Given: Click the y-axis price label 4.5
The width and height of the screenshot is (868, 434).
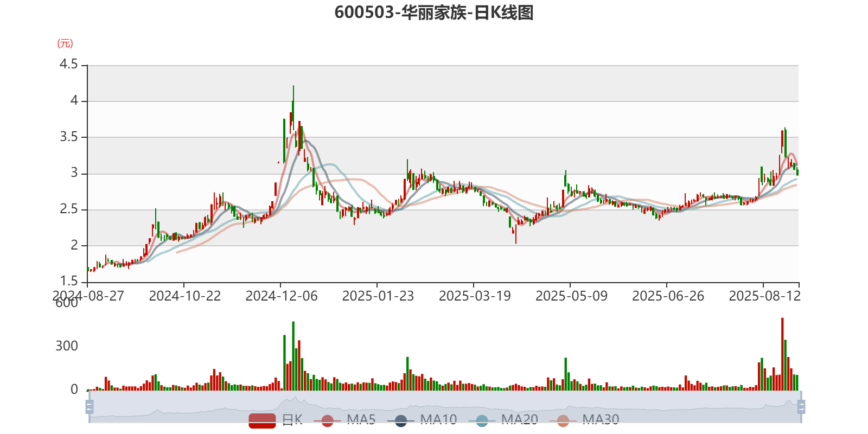Looking at the screenshot, I should click(x=69, y=65).
